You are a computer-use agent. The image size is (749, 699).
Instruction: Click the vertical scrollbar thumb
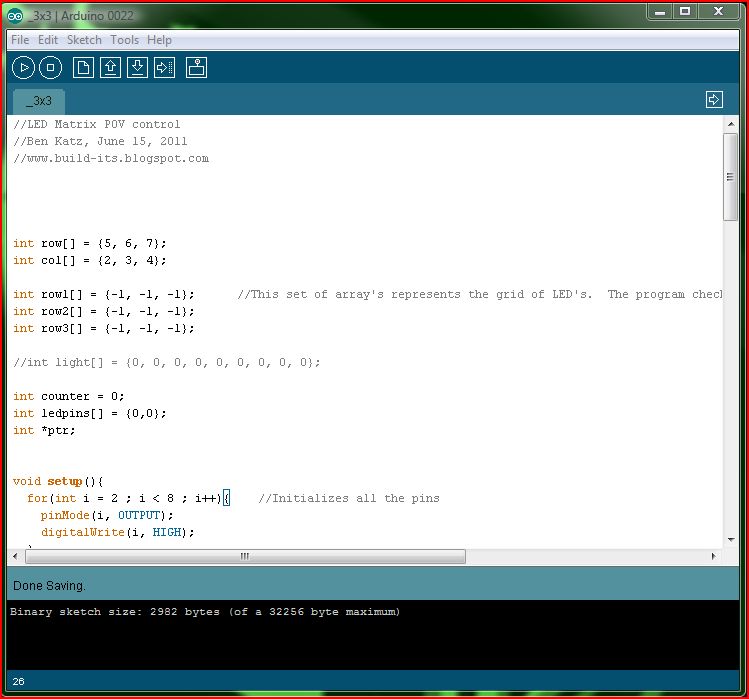pyautogui.click(x=730, y=177)
